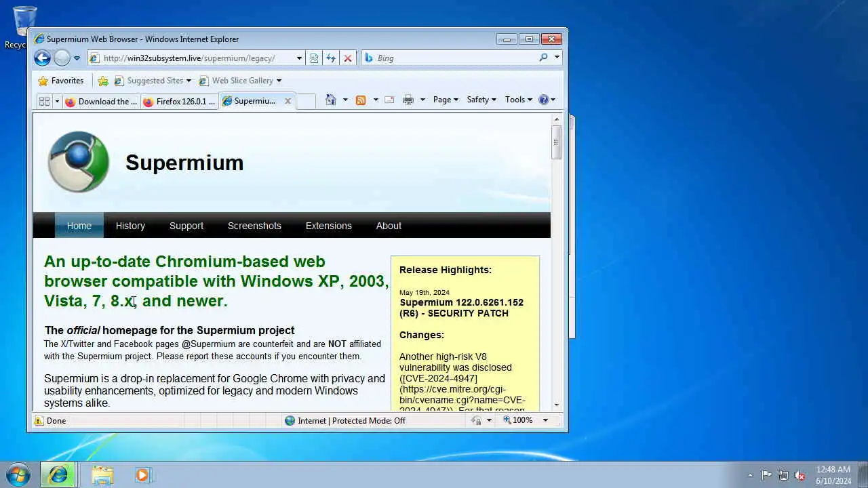
Task: Open the Help question-mark menu
Action: pos(547,100)
